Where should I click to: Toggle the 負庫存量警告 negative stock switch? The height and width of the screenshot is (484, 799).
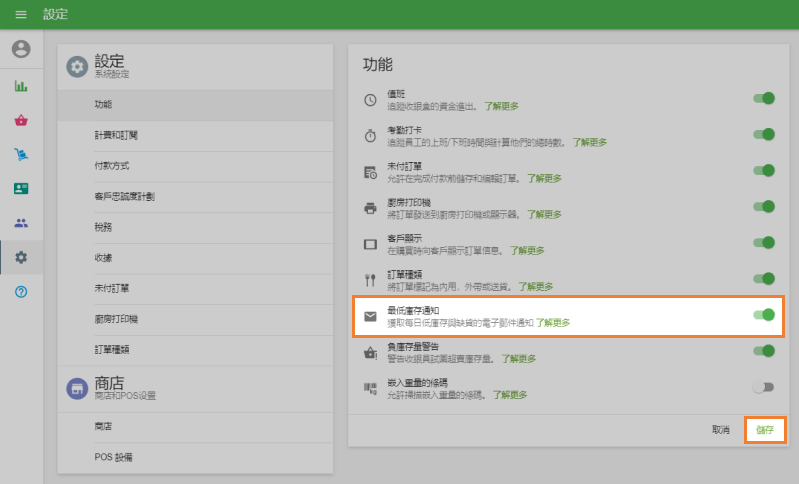click(x=764, y=351)
